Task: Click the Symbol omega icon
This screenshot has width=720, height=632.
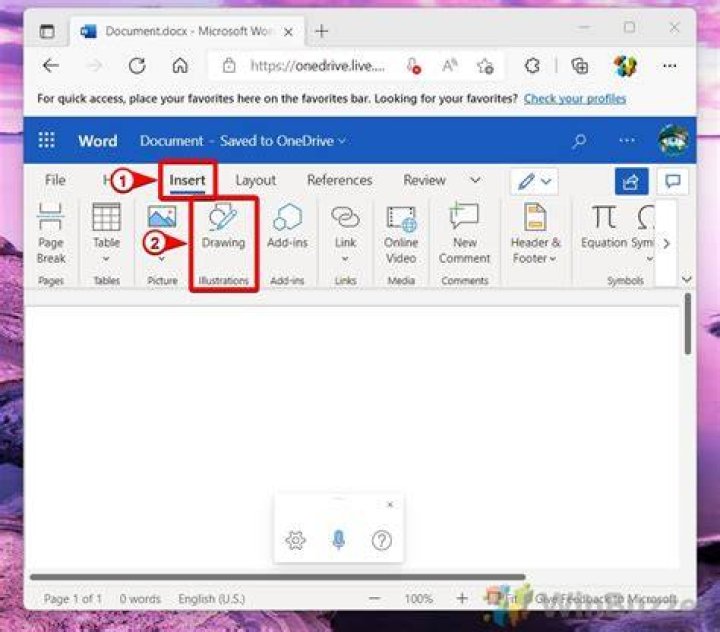Action: (x=645, y=217)
